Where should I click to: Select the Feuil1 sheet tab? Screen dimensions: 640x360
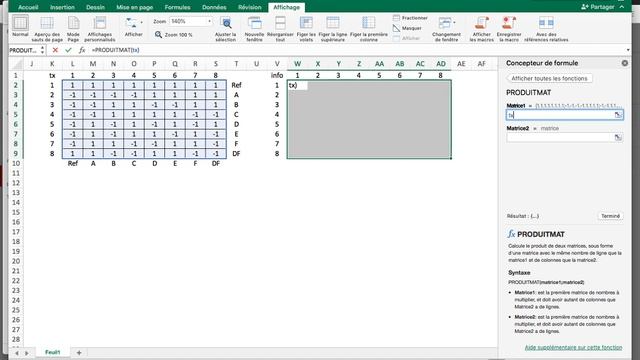pos(53,352)
